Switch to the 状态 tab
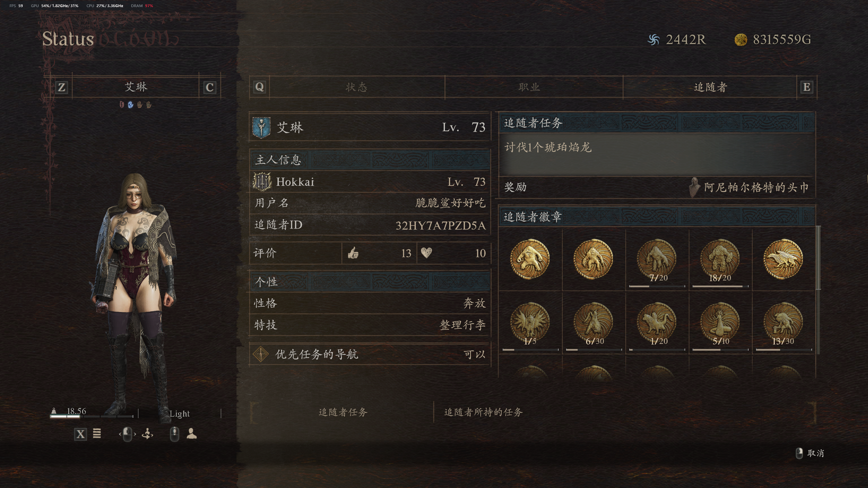This screenshot has height=488, width=868. [356, 87]
